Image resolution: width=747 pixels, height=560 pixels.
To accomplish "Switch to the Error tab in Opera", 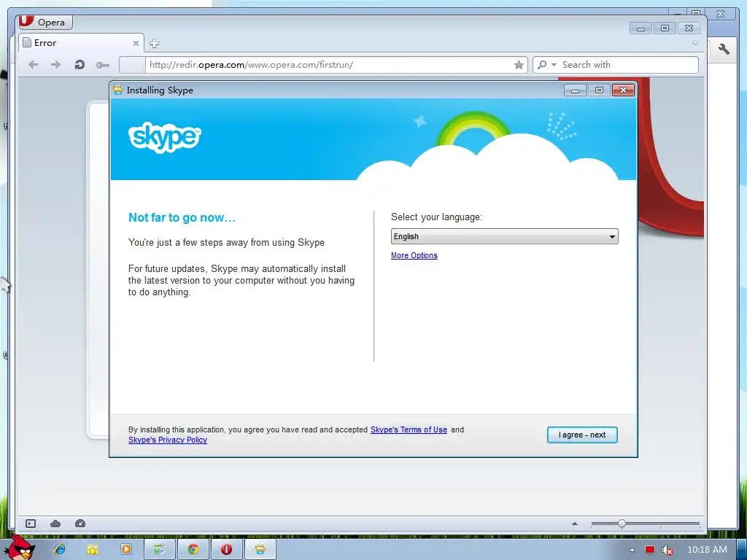I will (x=81, y=43).
